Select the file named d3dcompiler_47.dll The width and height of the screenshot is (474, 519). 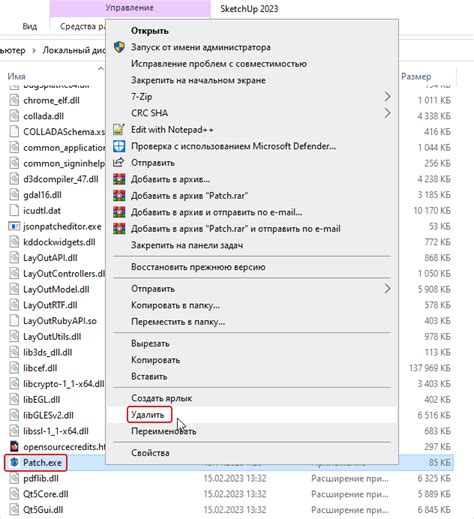[x=61, y=179]
